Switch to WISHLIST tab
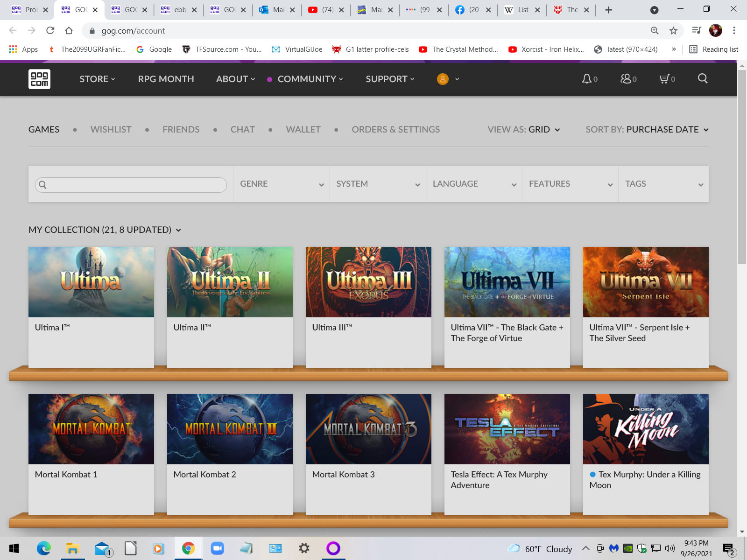Screen dimensions: 747x560 (x=111, y=129)
